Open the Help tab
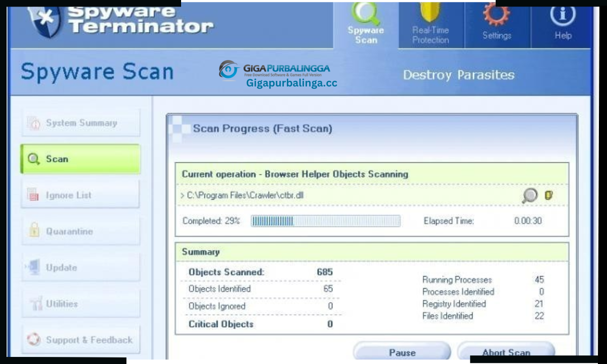The image size is (607, 364). click(562, 24)
